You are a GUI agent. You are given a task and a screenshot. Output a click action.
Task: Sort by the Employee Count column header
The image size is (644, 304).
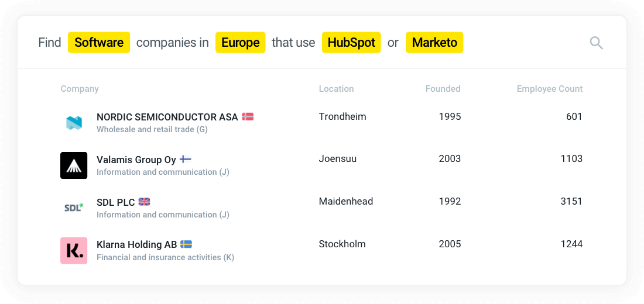[x=549, y=89]
